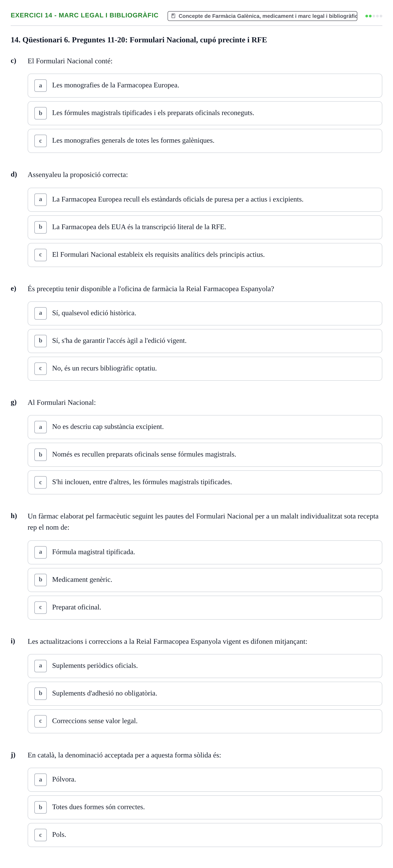Click letter a badge for Suplements periòdics oficials
This screenshot has height=868, width=393.
pos(40,666)
